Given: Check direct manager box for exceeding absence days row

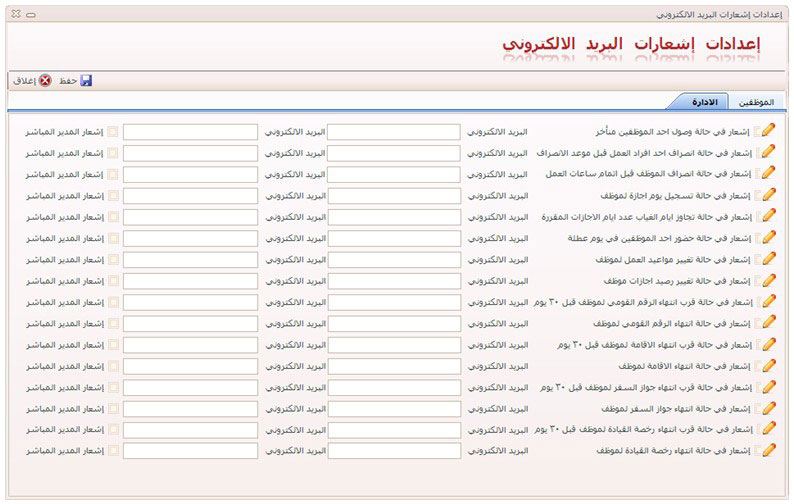Looking at the screenshot, I should click(x=113, y=217).
